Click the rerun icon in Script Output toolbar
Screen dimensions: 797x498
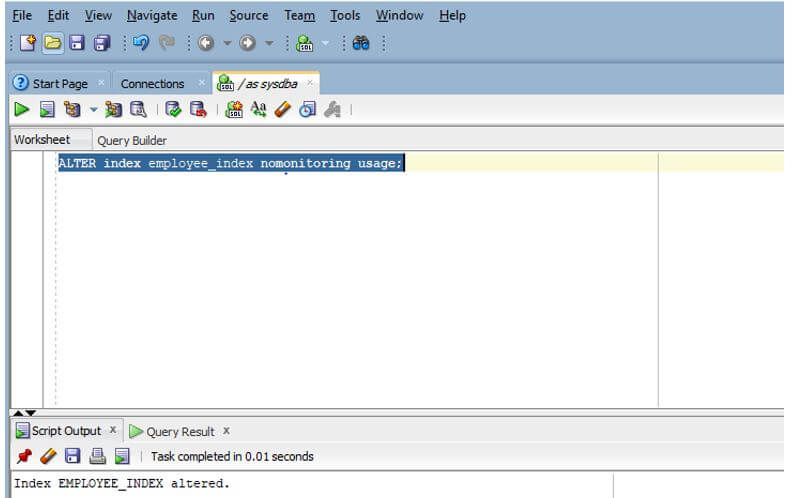(x=122, y=456)
